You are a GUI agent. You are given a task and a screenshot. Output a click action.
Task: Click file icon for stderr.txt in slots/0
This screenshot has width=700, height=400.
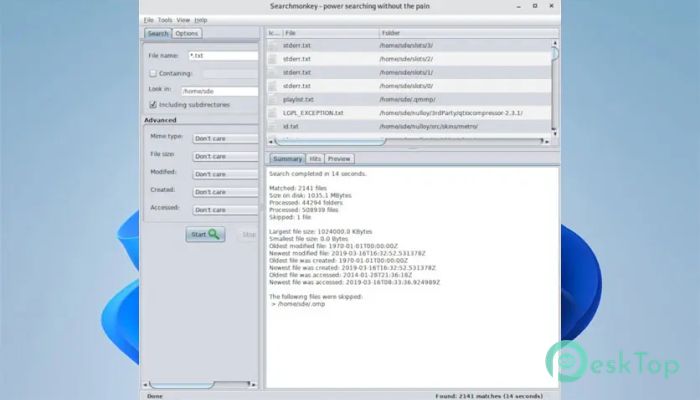(273, 86)
